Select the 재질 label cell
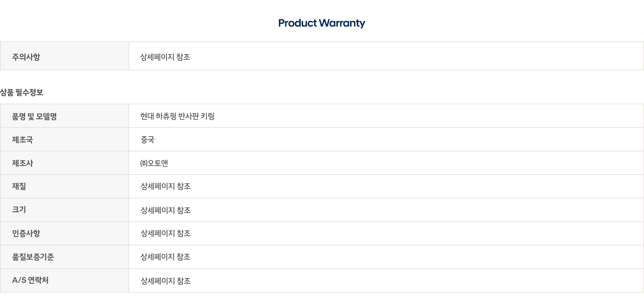The image size is (644, 300). click(64, 187)
